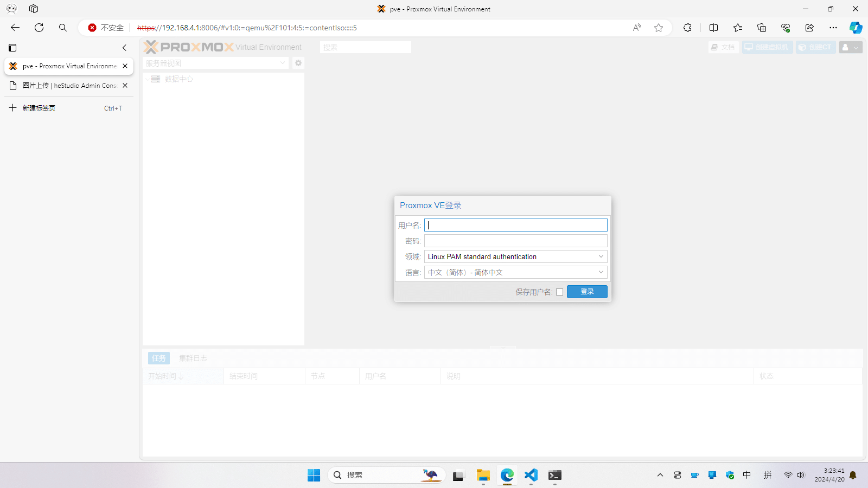This screenshot has width=868, height=488.
Task: Open the workspaces tab actions icon
Action: pos(34,9)
